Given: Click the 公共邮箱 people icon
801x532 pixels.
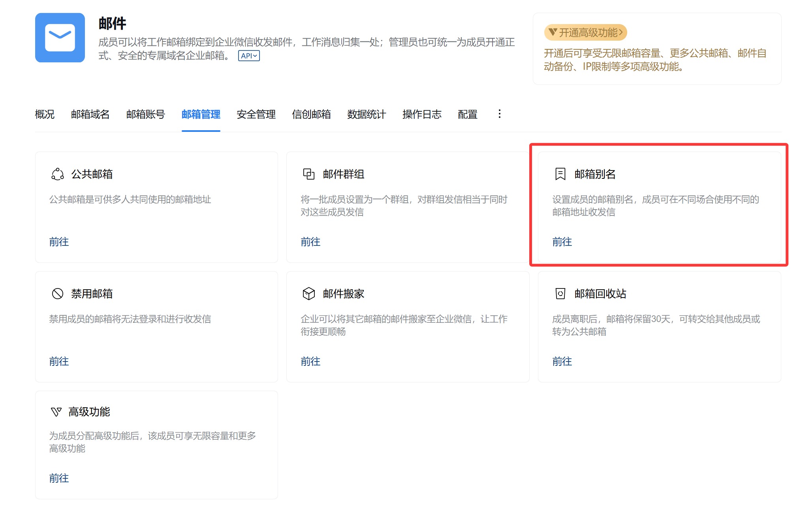Looking at the screenshot, I should (x=58, y=174).
